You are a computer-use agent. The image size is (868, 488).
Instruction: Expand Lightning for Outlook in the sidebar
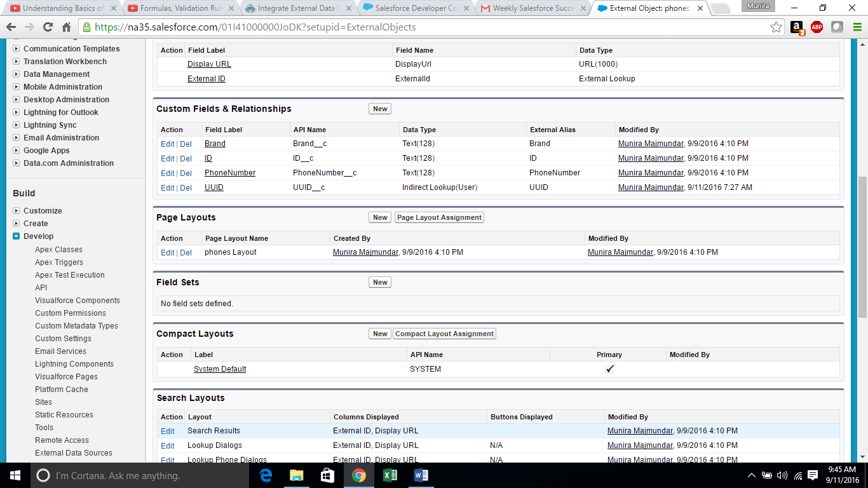tap(17, 112)
